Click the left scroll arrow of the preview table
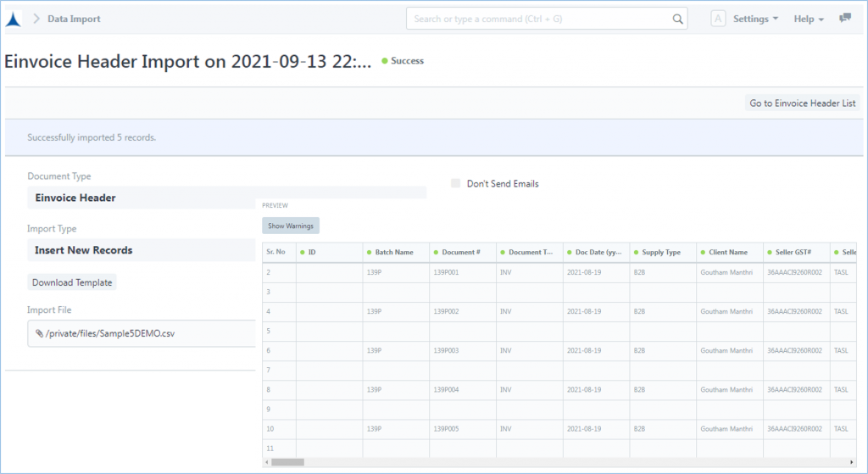Image resolution: width=868 pixels, height=474 pixels. coord(267,462)
